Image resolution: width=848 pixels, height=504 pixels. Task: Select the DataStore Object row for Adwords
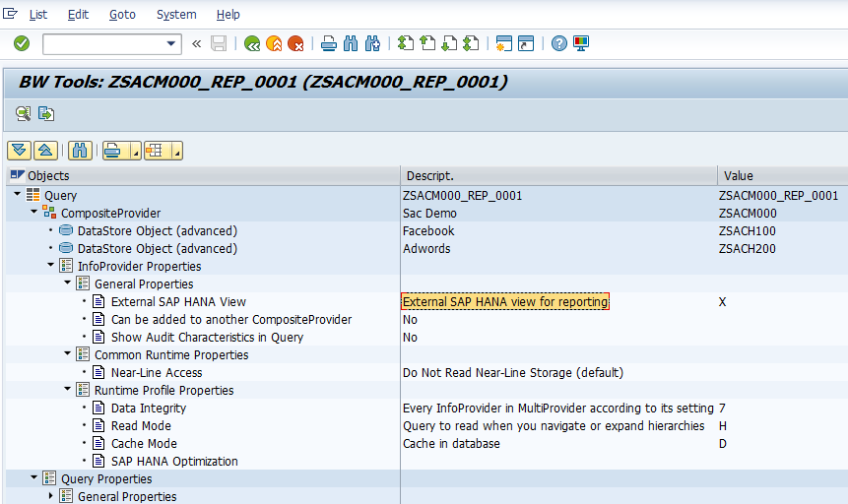click(158, 249)
